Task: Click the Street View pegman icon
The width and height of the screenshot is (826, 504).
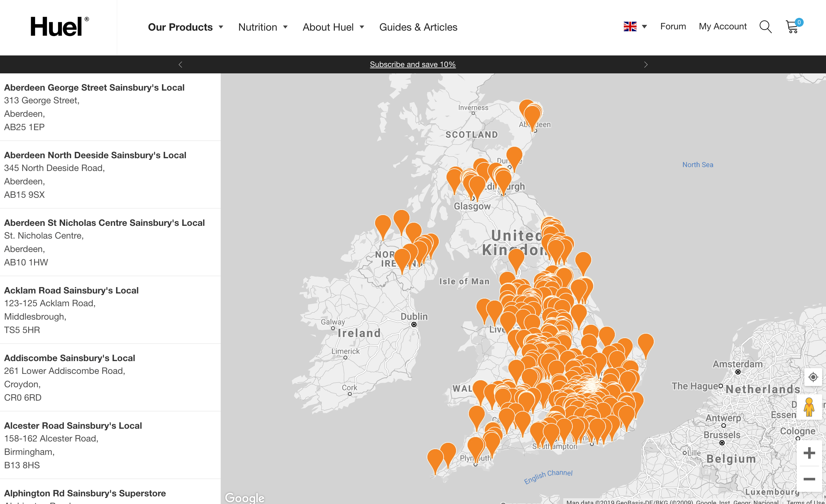Action: click(809, 407)
